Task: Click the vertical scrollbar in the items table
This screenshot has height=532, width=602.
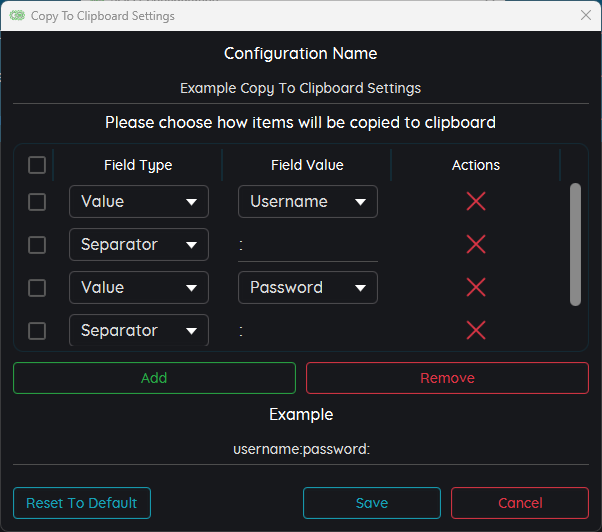Action: pyautogui.click(x=575, y=244)
